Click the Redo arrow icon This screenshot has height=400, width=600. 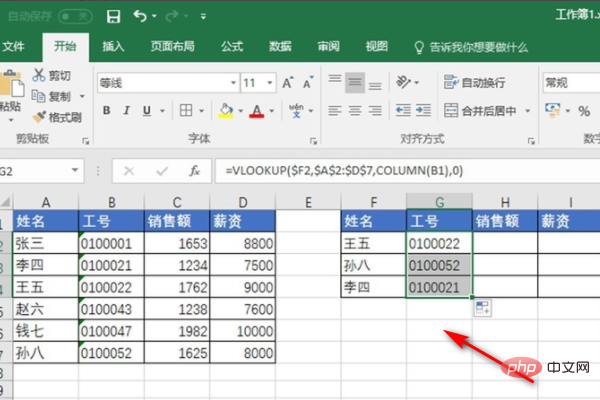point(172,16)
